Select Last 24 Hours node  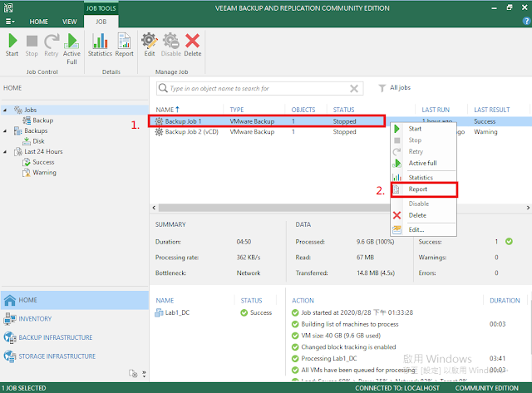38,151
